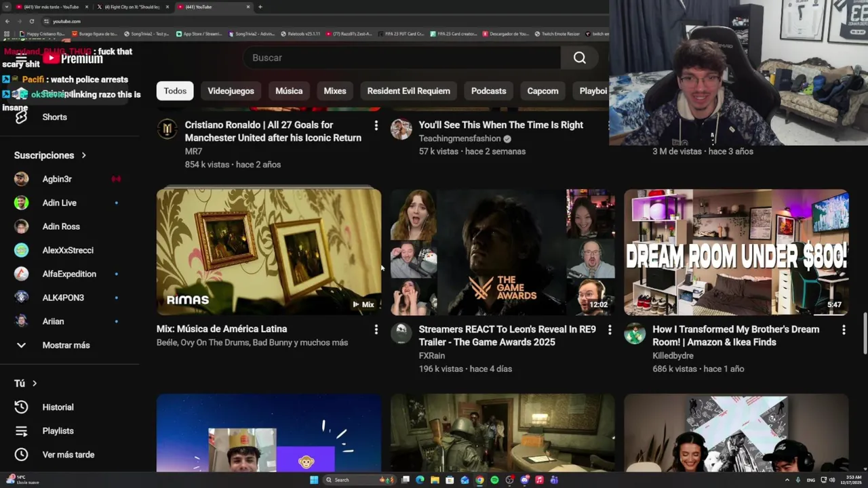Click taskbar clock 3:53 AM
The height and width of the screenshot is (488, 868).
pyautogui.click(x=853, y=480)
